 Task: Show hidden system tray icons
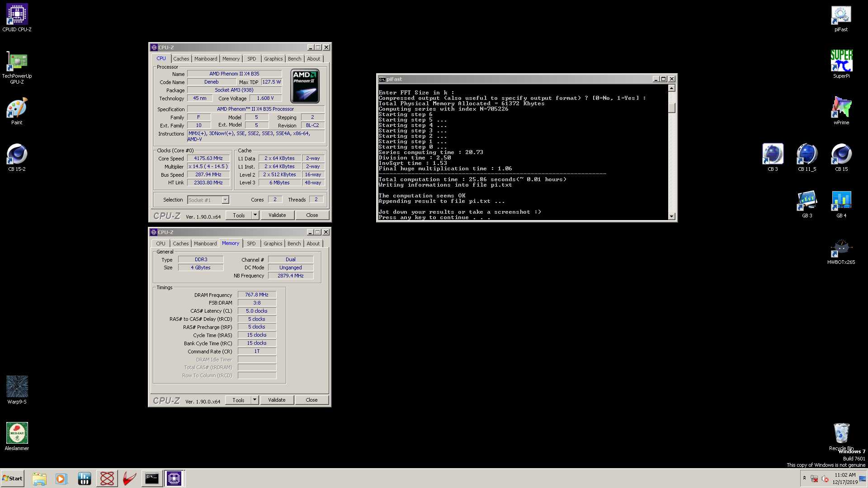click(x=804, y=478)
